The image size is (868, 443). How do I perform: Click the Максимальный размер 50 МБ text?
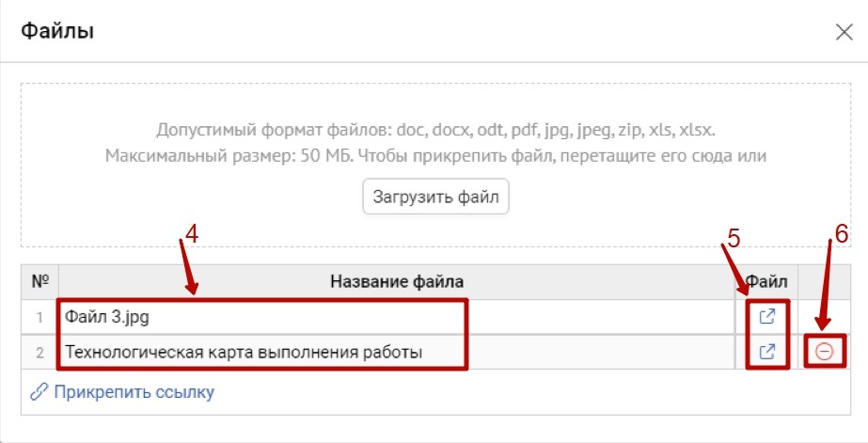(x=436, y=155)
